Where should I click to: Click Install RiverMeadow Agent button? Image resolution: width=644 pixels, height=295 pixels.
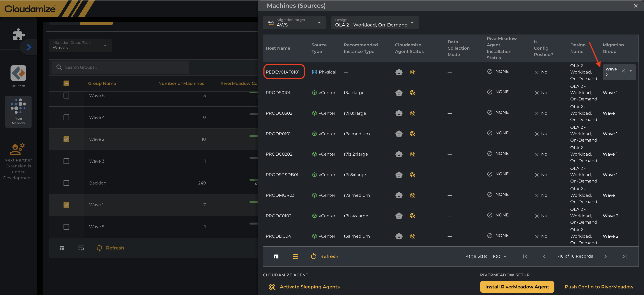(517, 287)
